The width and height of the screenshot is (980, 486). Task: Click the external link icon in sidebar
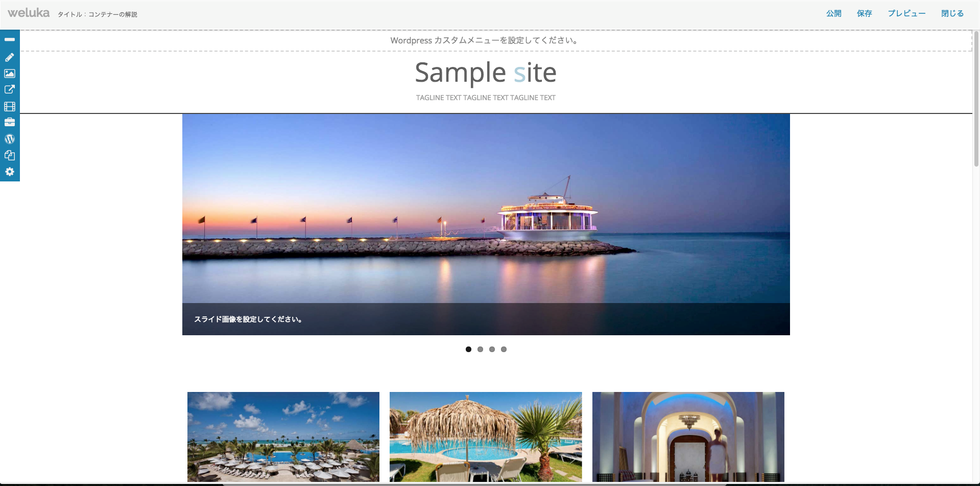[10, 89]
